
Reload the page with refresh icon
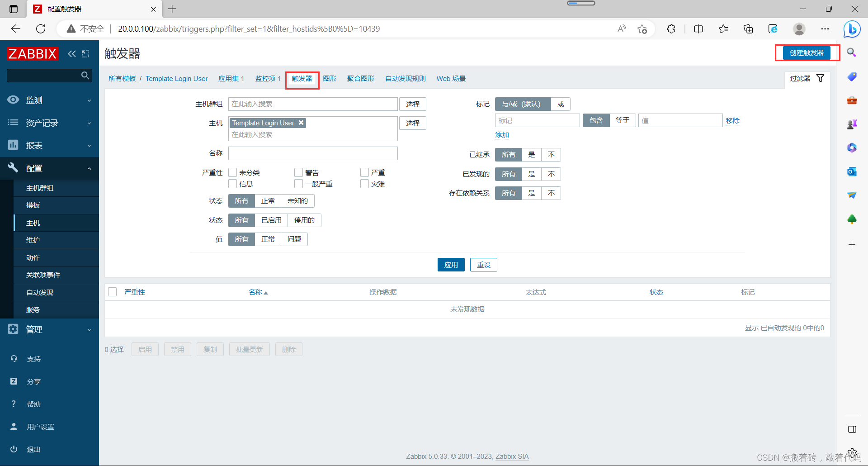coord(41,29)
